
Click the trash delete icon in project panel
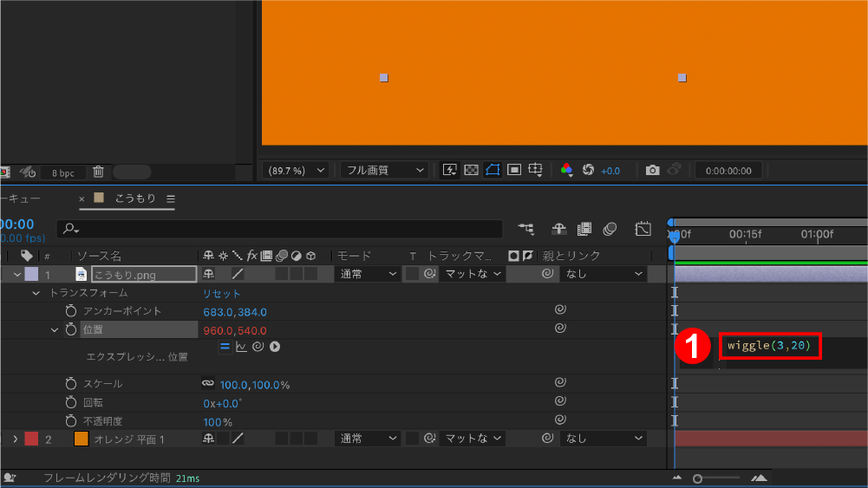(x=99, y=172)
